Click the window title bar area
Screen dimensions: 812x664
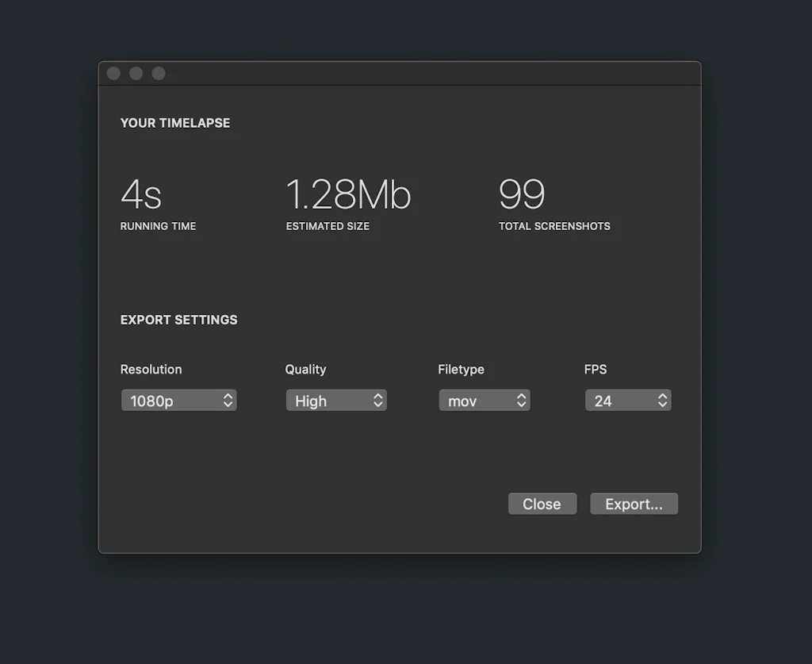click(x=396, y=72)
